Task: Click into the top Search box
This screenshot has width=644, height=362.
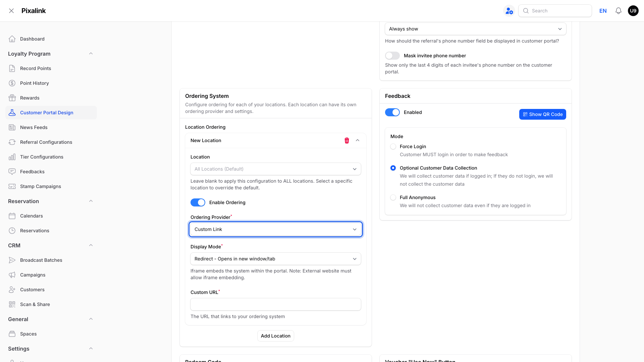Action: pyautogui.click(x=555, y=11)
